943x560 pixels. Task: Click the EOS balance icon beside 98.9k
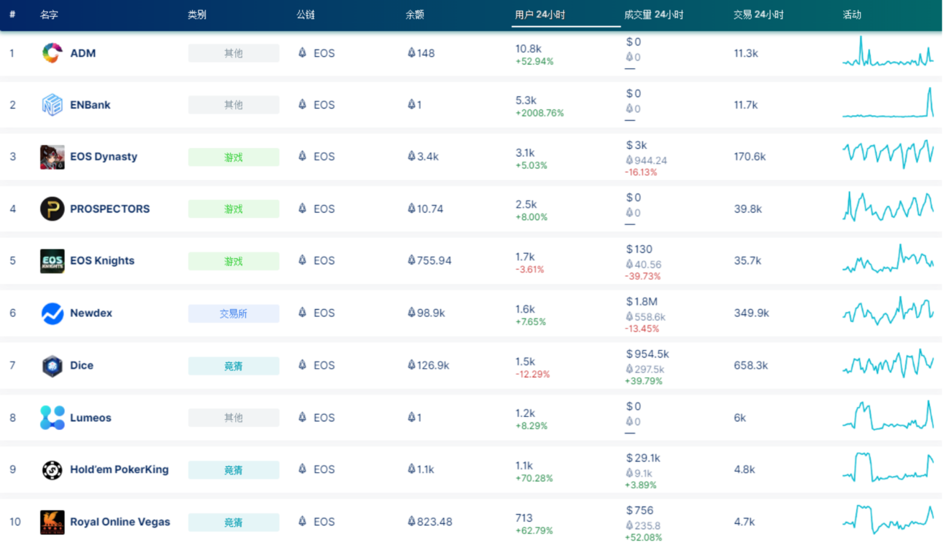coord(411,313)
